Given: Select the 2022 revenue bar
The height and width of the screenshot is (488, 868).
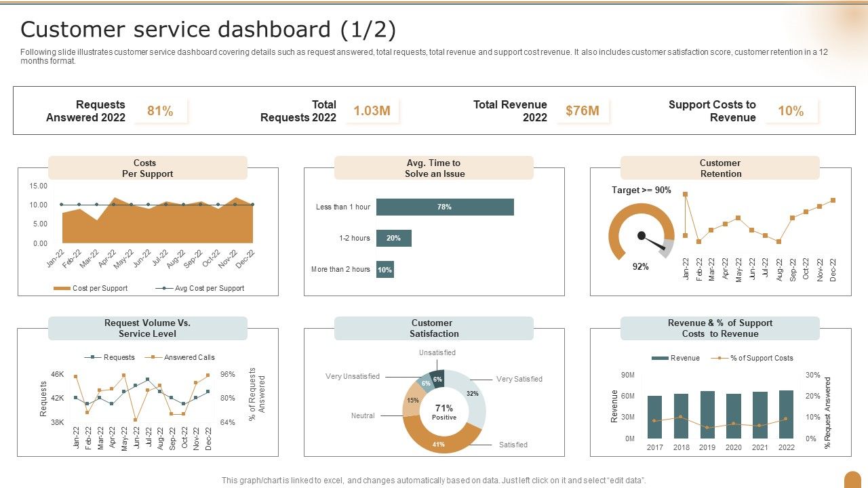Looking at the screenshot, I should click(786, 415).
